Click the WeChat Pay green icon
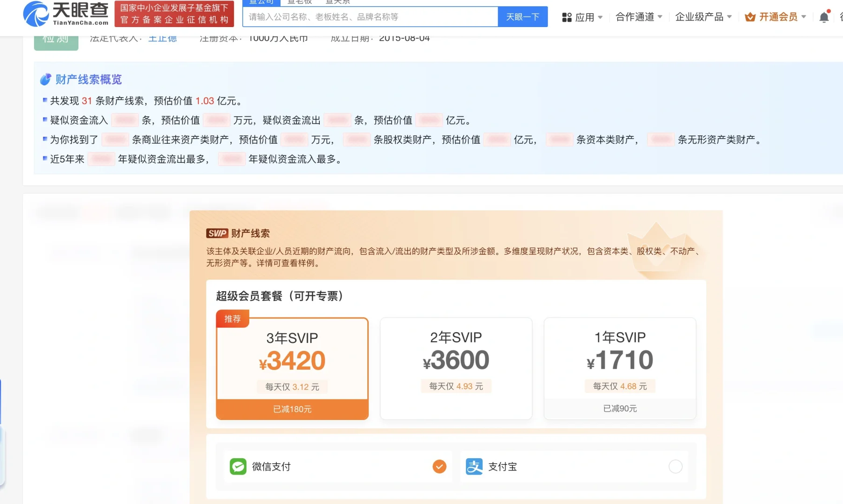 (x=238, y=466)
